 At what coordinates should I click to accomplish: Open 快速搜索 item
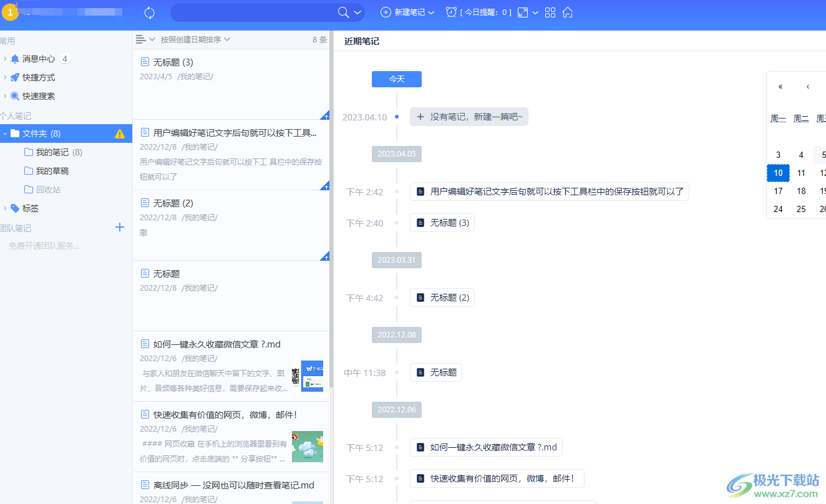39,96
